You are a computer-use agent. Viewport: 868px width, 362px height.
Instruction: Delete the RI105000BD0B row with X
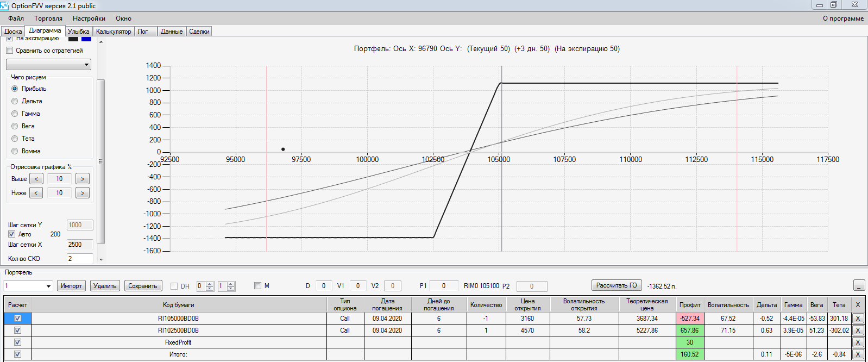[x=858, y=319]
